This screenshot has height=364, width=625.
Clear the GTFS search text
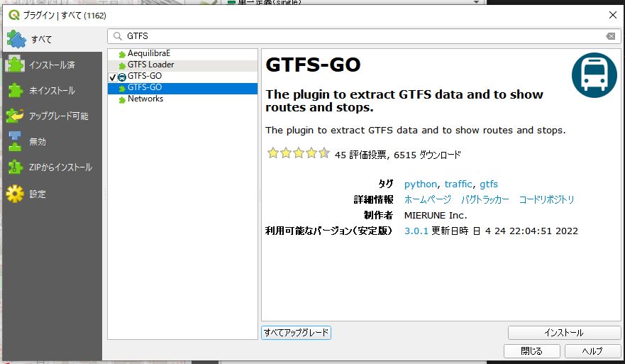(611, 36)
